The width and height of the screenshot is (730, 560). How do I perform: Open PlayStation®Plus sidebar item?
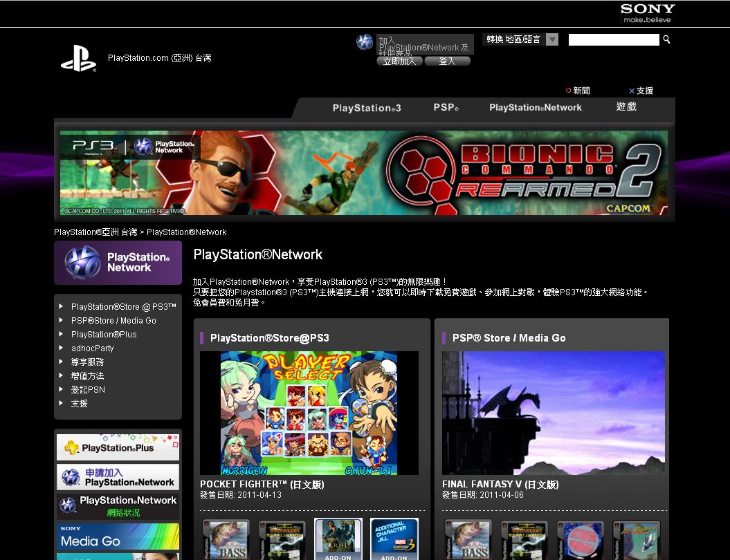coord(104,335)
